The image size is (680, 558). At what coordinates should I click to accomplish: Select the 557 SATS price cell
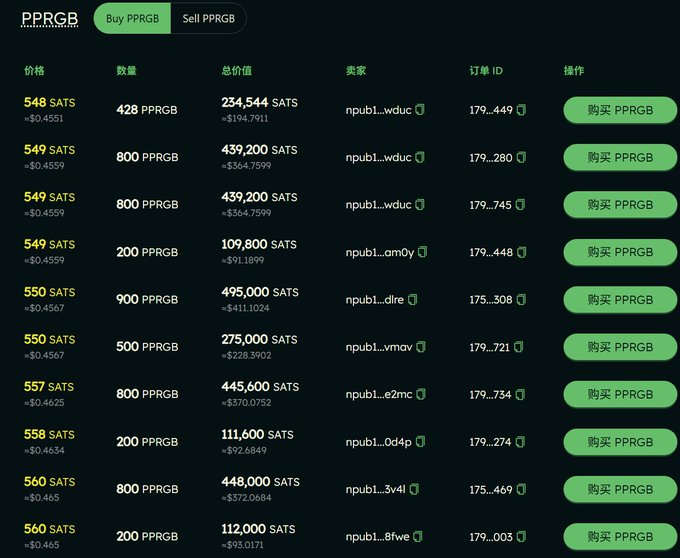pyautogui.click(x=49, y=386)
